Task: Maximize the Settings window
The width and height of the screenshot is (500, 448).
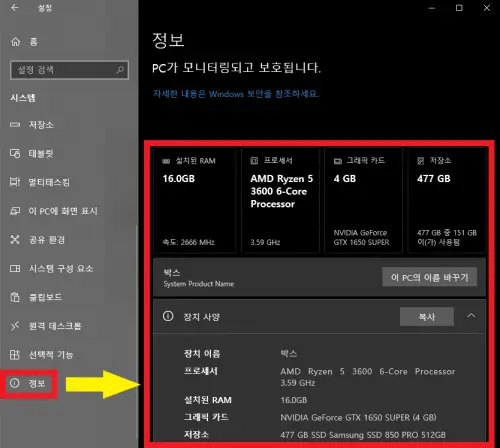Action: 459,8
